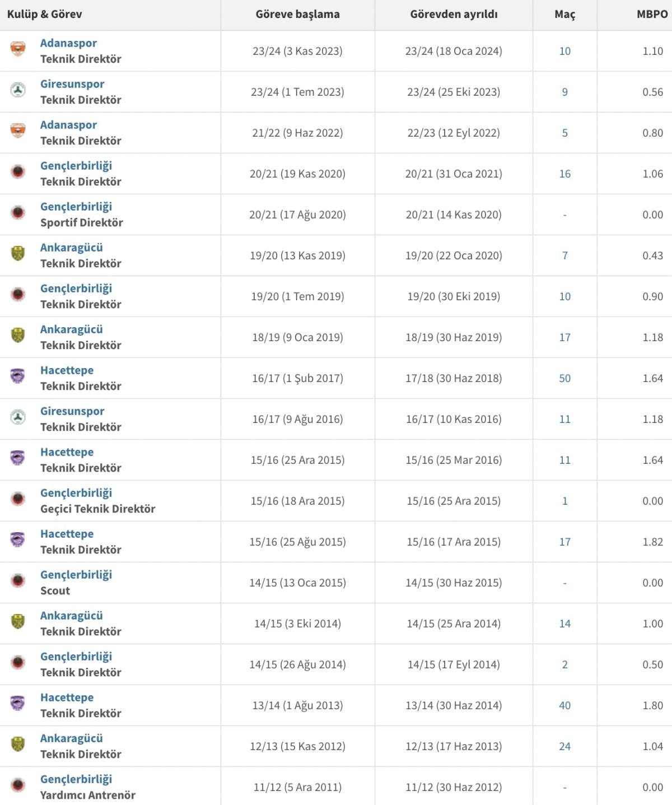Click the Ankaragücü crest in the 15 Kas 2012 row
This screenshot has height=805, width=672.
coord(18,744)
